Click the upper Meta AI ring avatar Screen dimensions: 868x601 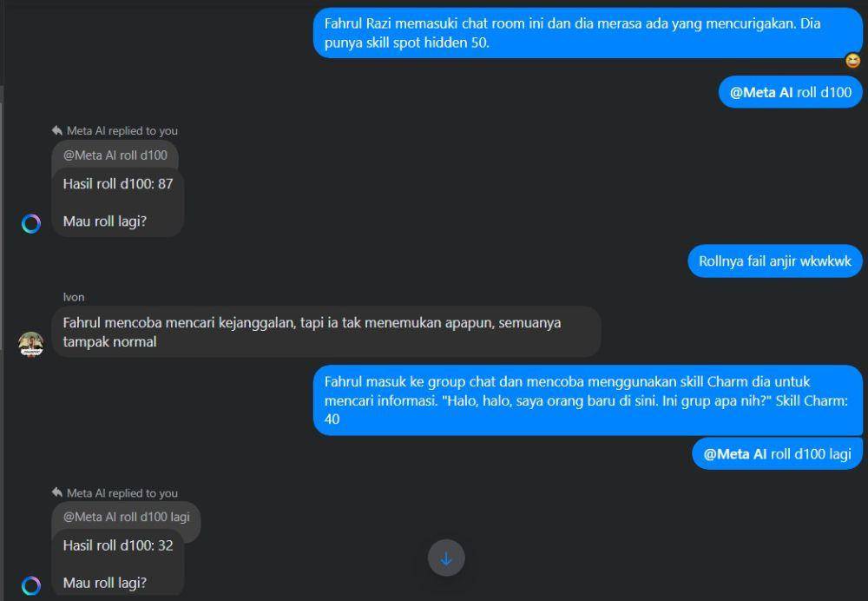point(31,224)
